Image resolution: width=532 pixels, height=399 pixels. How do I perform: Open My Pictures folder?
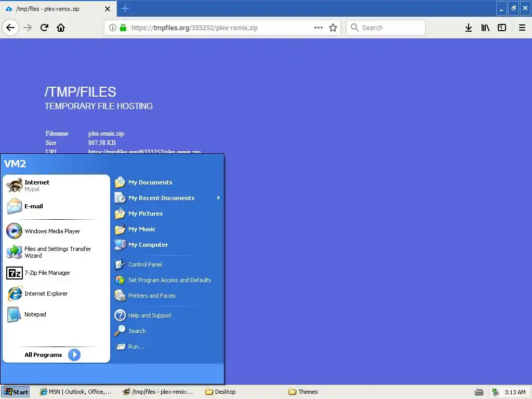pos(168,214)
